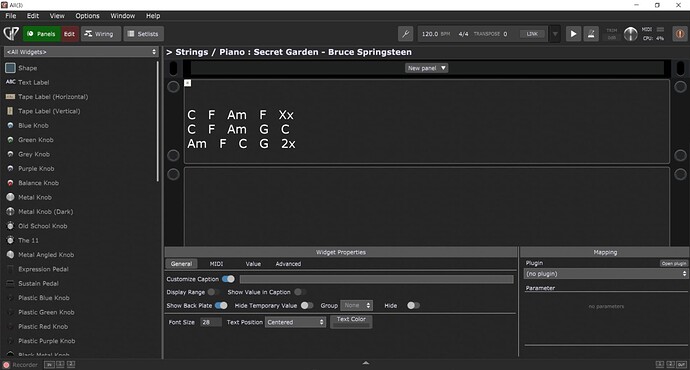Click the custom caption text field
The image size is (690, 370).
point(377,279)
